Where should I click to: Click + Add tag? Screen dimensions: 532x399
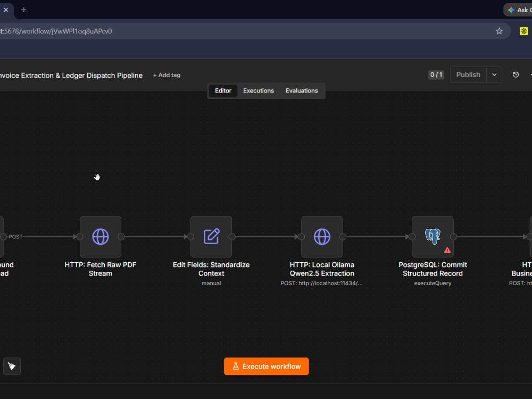click(167, 75)
